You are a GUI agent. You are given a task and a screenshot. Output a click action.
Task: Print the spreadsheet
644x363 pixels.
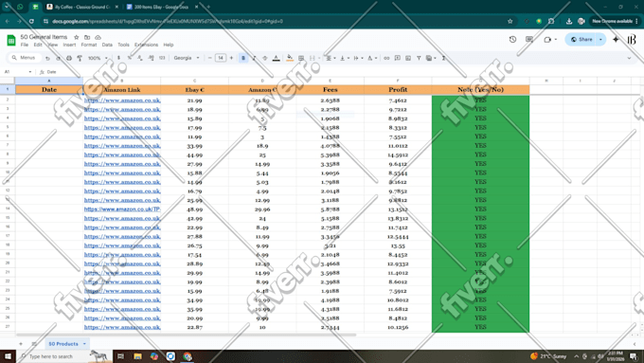click(69, 58)
